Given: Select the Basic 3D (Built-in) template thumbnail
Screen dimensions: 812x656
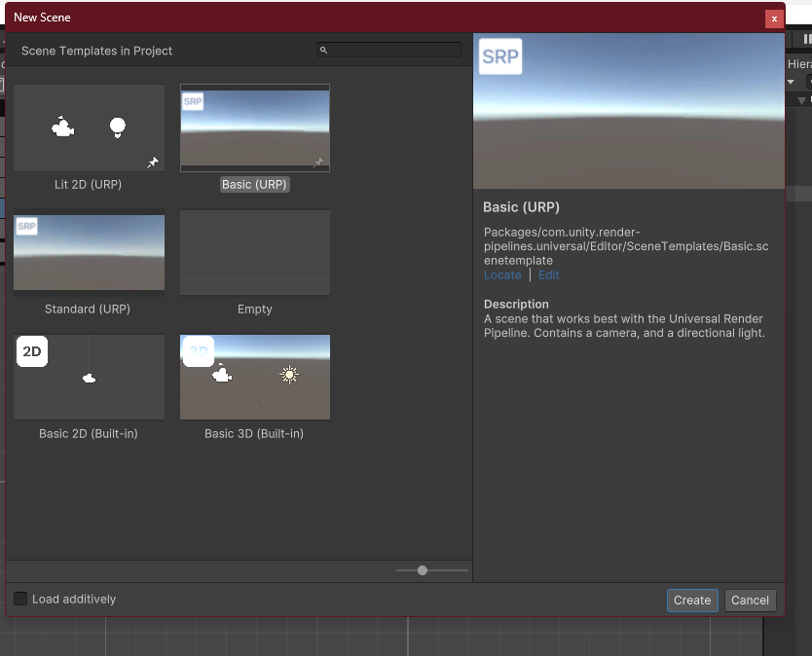Looking at the screenshot, I should pos(255,377).
